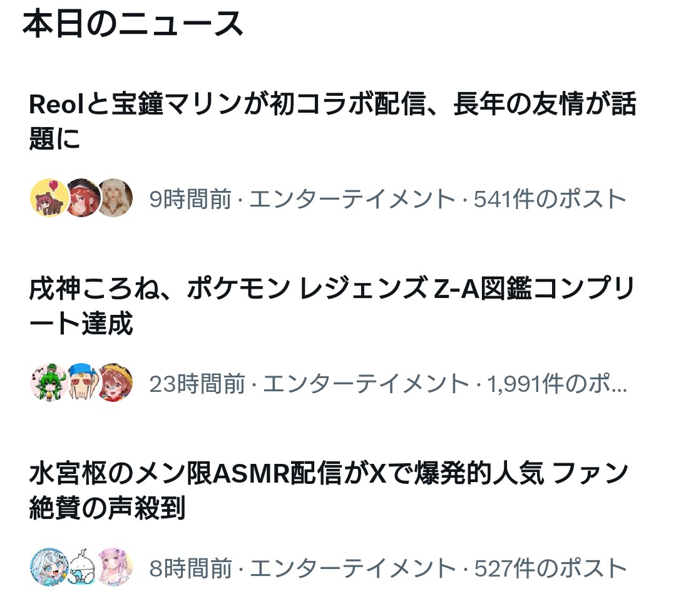Image resolution: width=676 pixels, height=616 pixels.
Task: Click the 541件のポスト count
Action: [x=550, y=199]
